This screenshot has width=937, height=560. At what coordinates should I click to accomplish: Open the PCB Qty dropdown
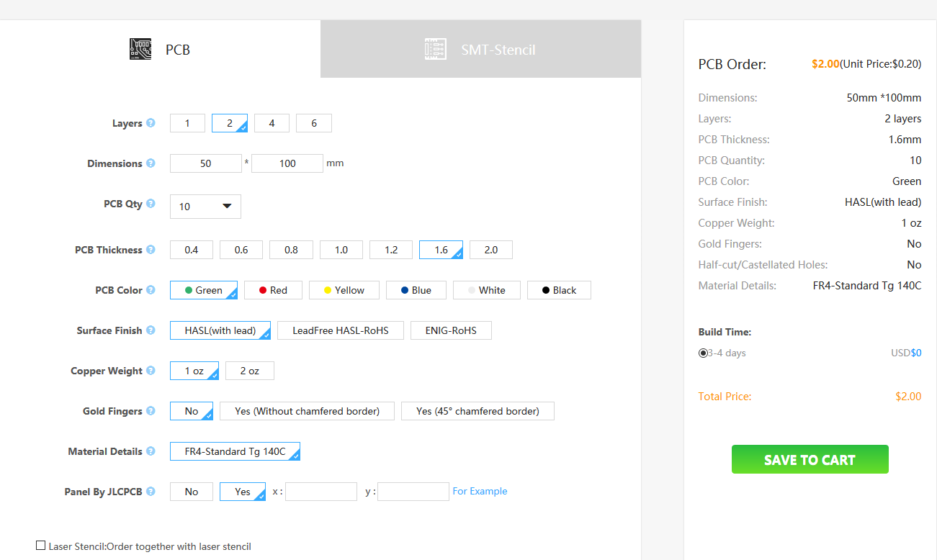205,207
